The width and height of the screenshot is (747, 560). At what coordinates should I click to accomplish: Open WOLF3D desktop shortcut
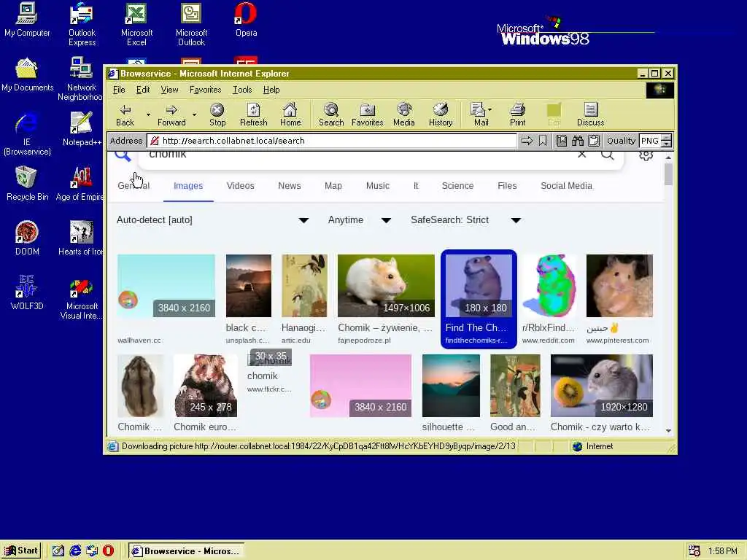pyautogui.click(x=27, y=292)
